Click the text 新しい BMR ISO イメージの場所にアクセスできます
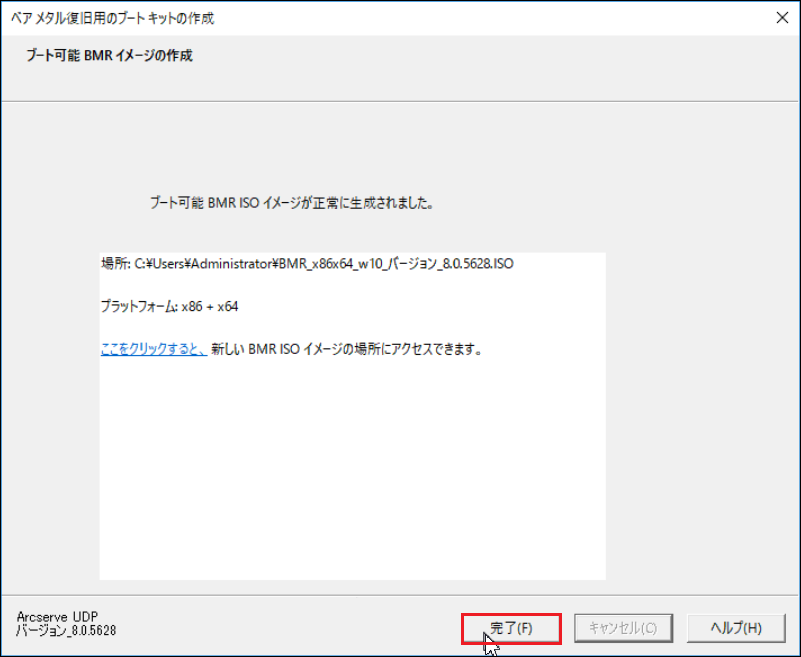 pyautogui.click(x=346, y=349)
